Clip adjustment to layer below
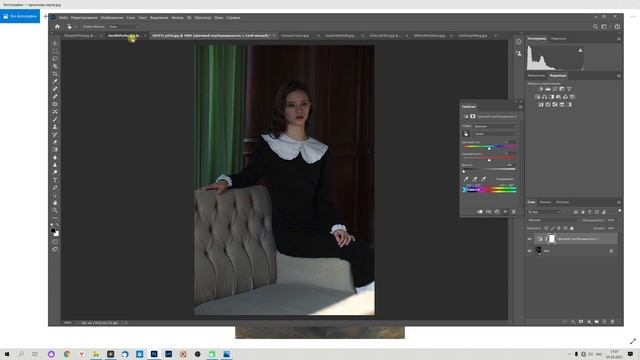This screenshot has height=360, width=640. tap(480, 212)
